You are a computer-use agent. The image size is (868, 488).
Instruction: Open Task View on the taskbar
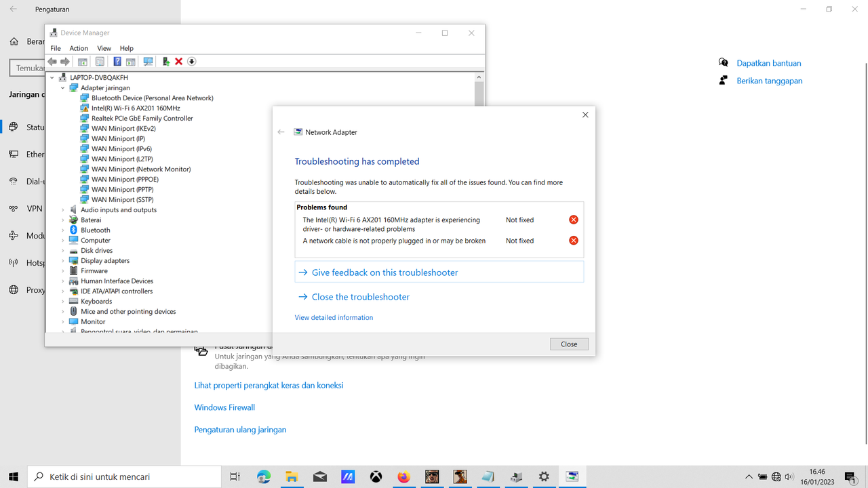pyautogui.click(x=235, y=476)
